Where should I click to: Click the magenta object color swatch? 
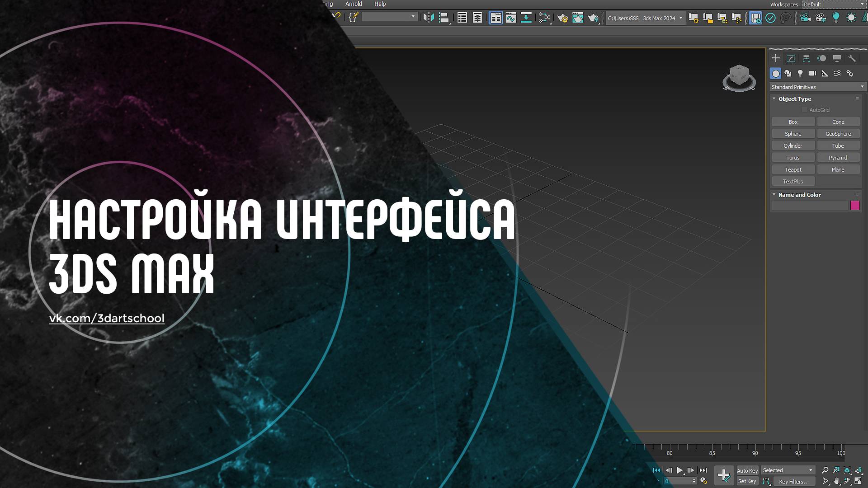[x=855, y=206]
